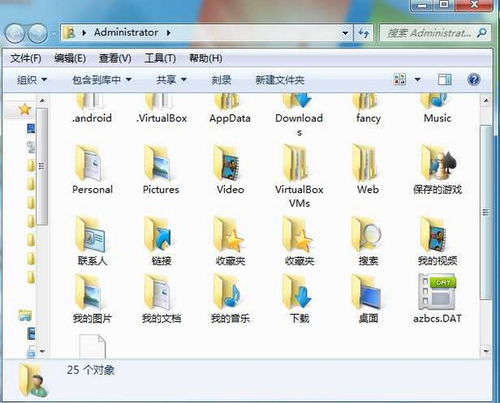
Task: Click the Favorites star in navigation pane
Action: click(x=25, y=109)
